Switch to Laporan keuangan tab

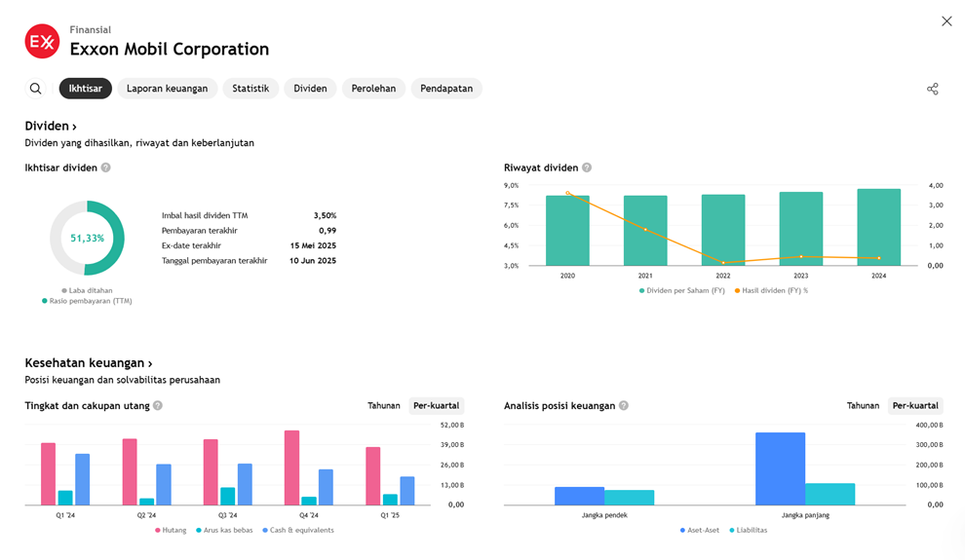click(167, 89)
